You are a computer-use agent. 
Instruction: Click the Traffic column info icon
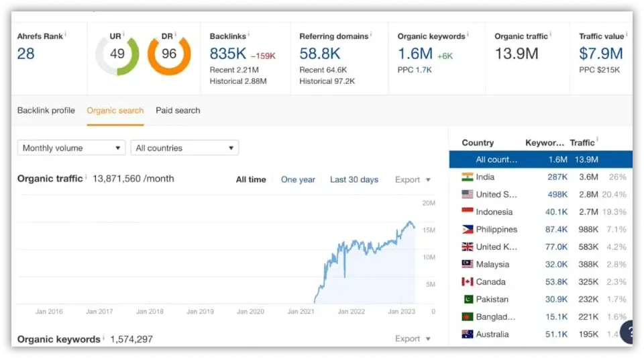[597, 140]
